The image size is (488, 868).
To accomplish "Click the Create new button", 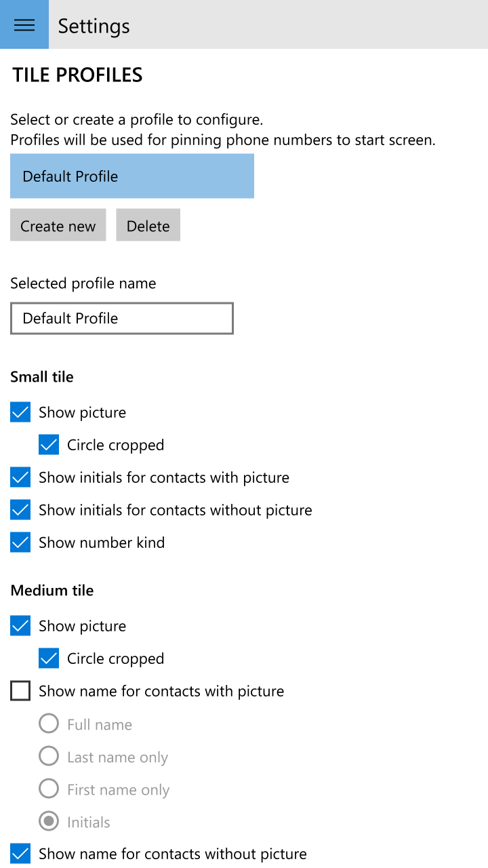I will [58, 225].
